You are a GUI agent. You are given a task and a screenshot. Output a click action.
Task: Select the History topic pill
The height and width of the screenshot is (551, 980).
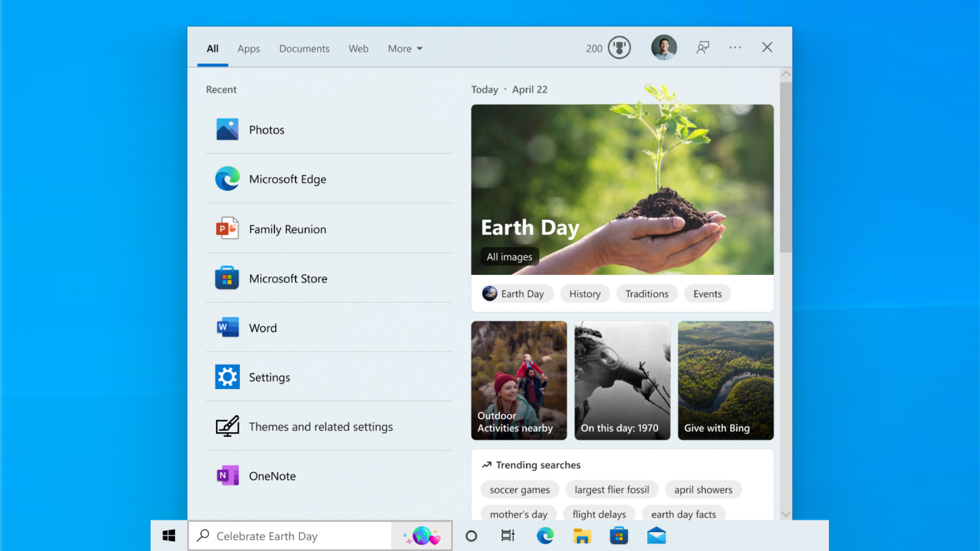[584, 293]
